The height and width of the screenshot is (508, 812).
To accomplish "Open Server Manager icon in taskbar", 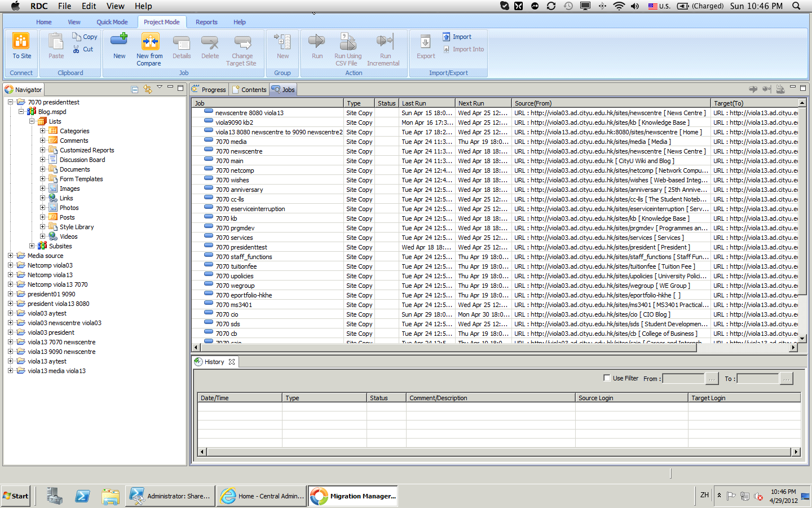I will pyautogui.click(x=54, y=496).
